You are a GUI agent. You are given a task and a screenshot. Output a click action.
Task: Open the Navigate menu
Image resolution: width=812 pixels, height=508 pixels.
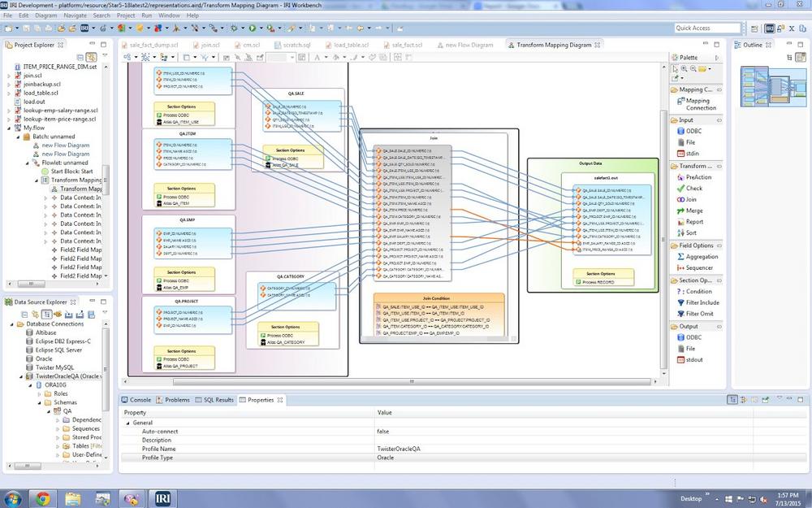[75, 15]
